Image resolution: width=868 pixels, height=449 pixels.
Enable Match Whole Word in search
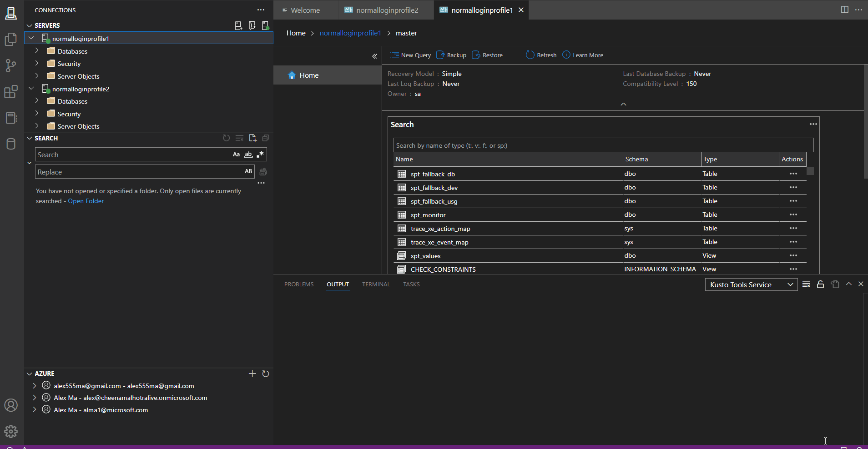pyautogui.click(x=248, y=155)
